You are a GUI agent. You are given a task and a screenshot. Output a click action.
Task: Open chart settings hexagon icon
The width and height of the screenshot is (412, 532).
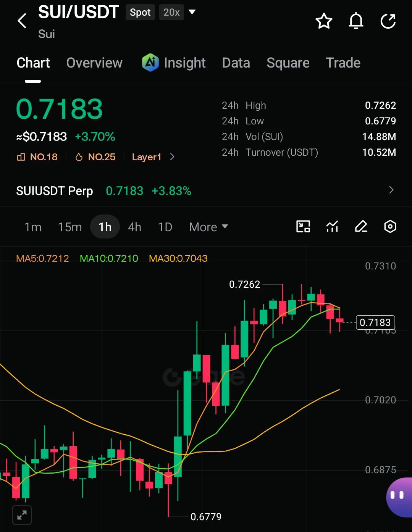[390, 227]
